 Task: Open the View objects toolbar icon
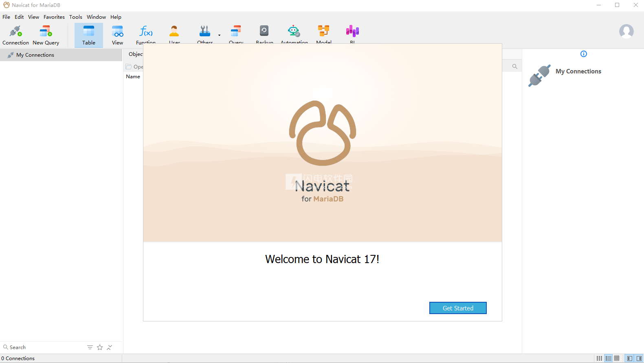coord(117,35)
